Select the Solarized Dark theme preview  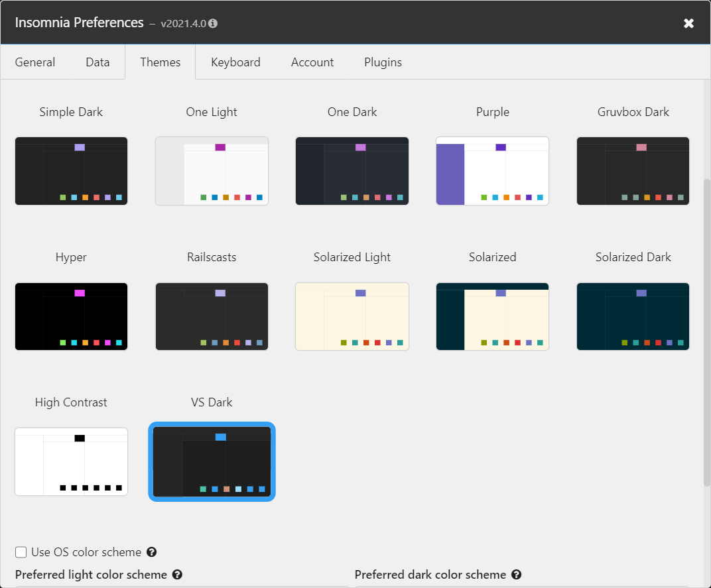tap(633, 316)
